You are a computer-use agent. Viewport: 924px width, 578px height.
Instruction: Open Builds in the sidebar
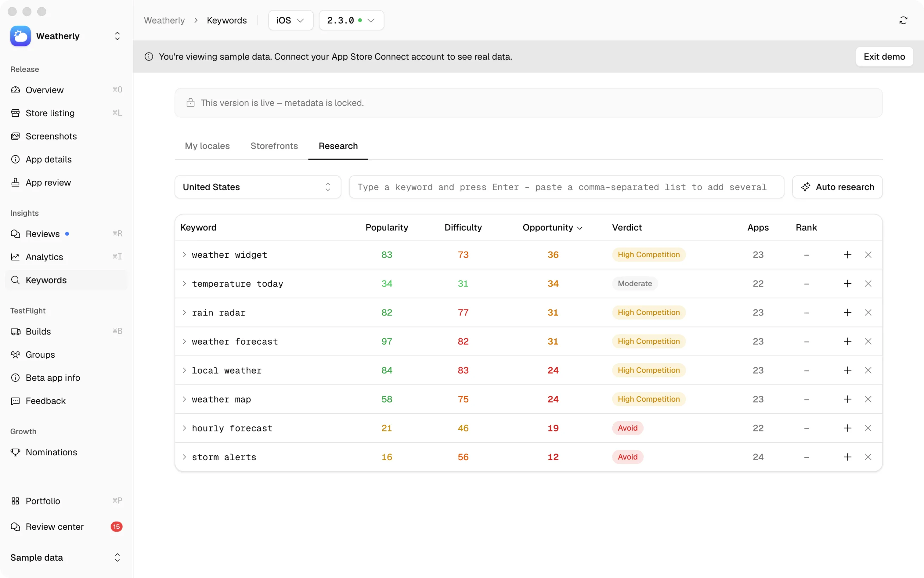tap(66, 331)
